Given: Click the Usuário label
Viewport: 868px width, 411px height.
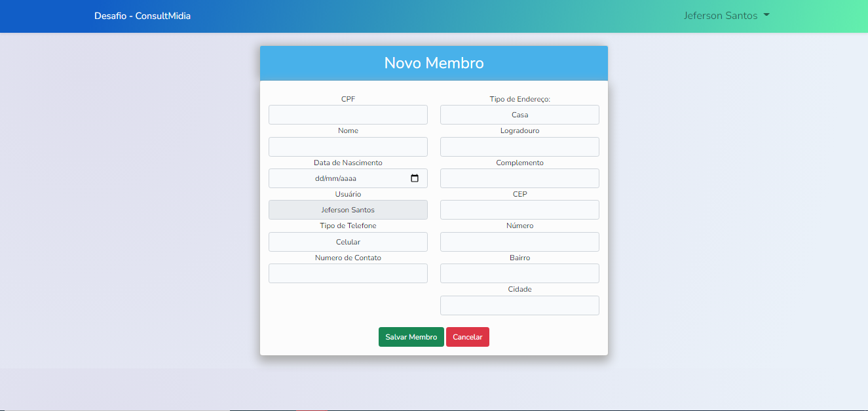Looking at the screenshot, I should [348, 194].
